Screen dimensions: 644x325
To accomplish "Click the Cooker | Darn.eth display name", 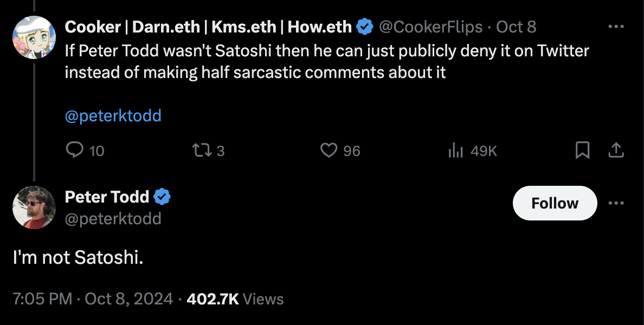I will pyautogui.click(x=208, y=27).
